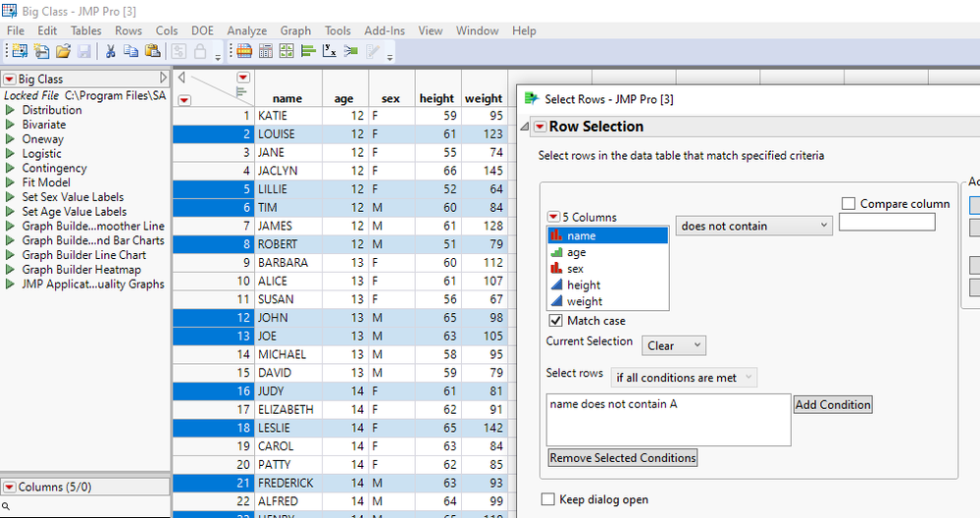This screenshot has width=980, height=518.
Task: Click the Copy icon in toolbar
Action: coord(130,51)
